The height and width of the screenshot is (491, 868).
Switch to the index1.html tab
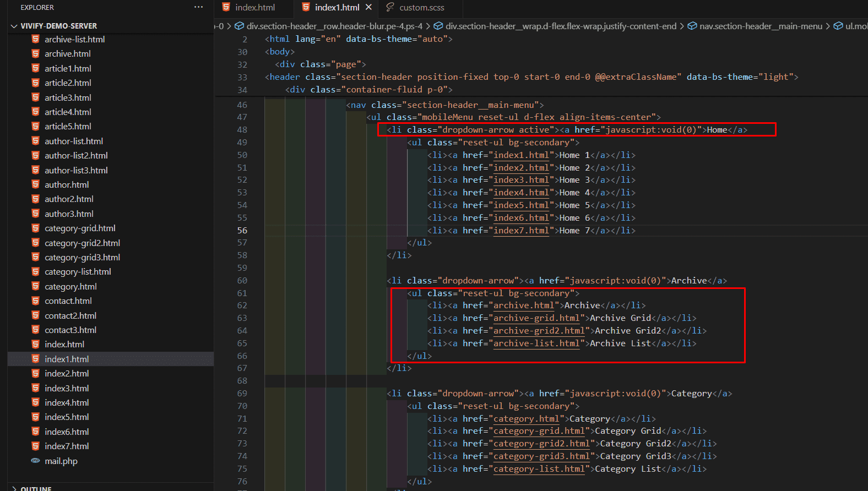pyautogui.click(x=337, y=7)
